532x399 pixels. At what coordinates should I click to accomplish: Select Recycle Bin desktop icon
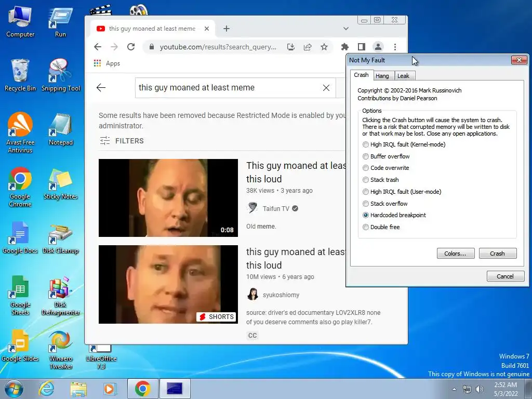(x=20, y=75)
